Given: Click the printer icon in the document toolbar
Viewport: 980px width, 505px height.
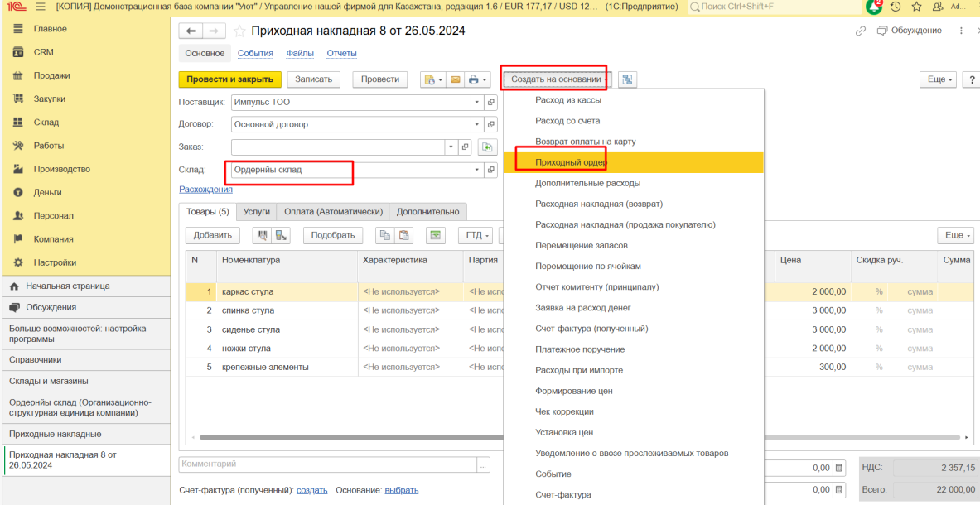Looking at the screenshot, I should click(x=473, y=79).
